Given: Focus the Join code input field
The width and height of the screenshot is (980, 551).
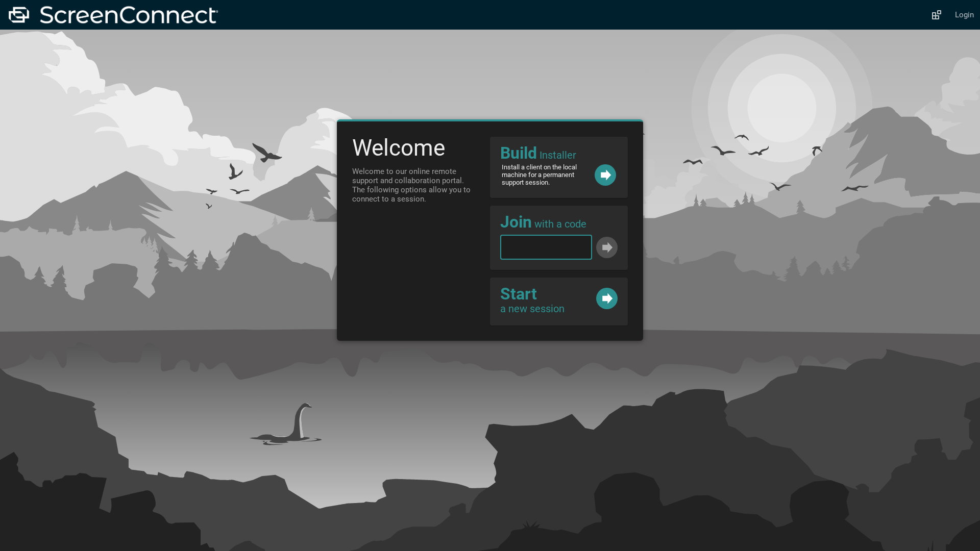Looking at the screenshot, I should pos(546,247).
